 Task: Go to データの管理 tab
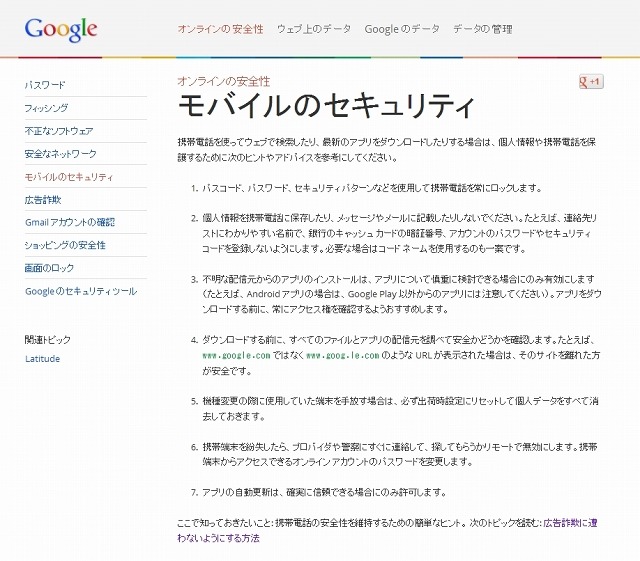(482, 30)
